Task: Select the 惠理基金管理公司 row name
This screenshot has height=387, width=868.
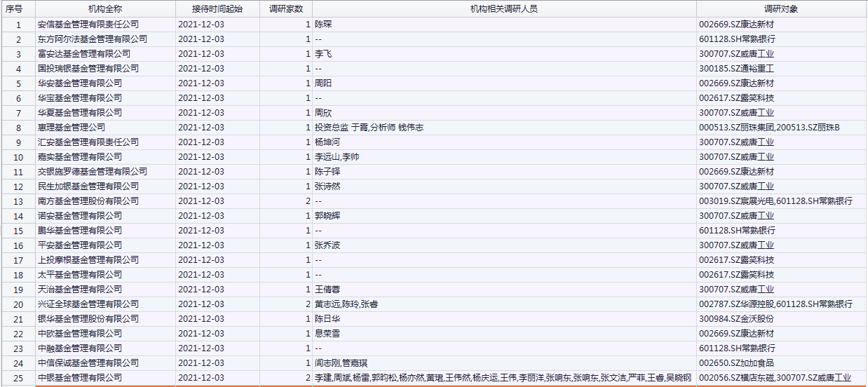Action: pos(72,128)
